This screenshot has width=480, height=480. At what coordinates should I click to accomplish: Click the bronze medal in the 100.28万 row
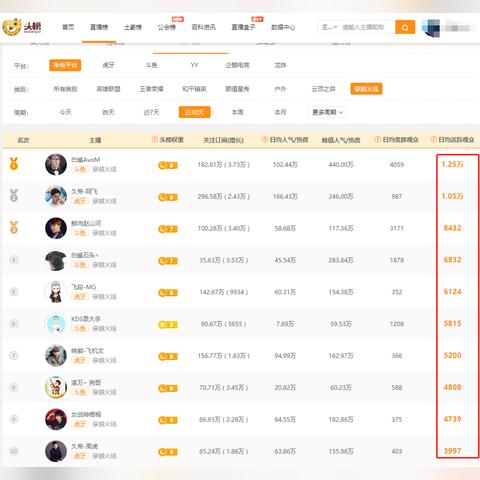click(14, 227)
